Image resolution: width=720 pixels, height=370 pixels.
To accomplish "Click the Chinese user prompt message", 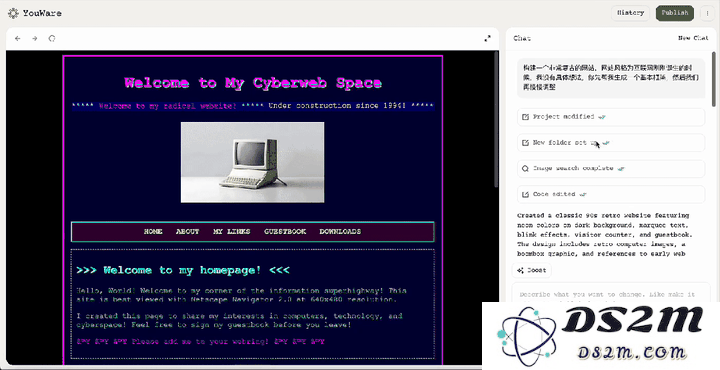I will 611,78.
